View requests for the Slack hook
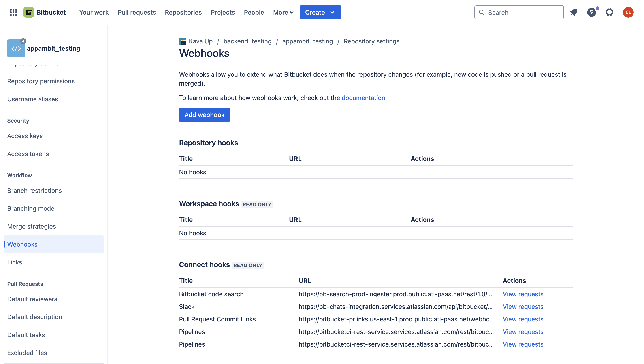The height and width of the screenshot is (364, 644). [523, 307]
